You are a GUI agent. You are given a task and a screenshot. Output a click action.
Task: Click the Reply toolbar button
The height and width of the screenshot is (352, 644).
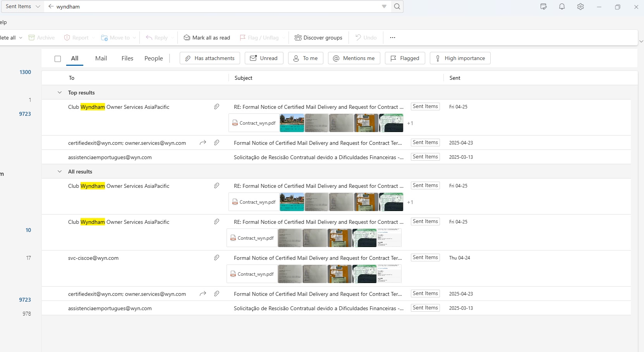click(x=157, y=38)
